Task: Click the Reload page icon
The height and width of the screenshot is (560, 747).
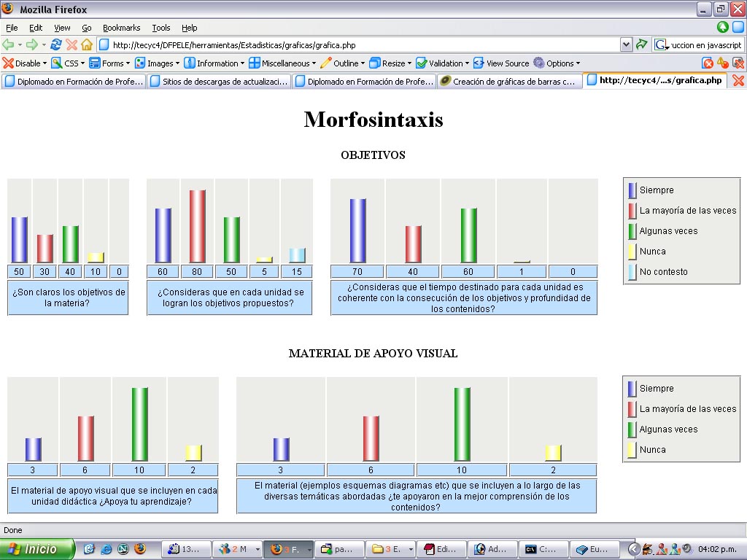Action: (55, 44)
